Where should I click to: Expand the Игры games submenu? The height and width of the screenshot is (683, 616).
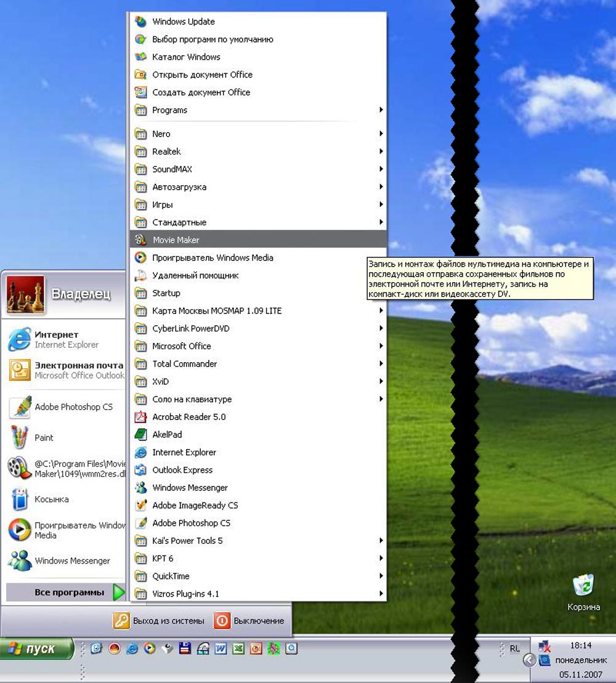coord(163,204)
